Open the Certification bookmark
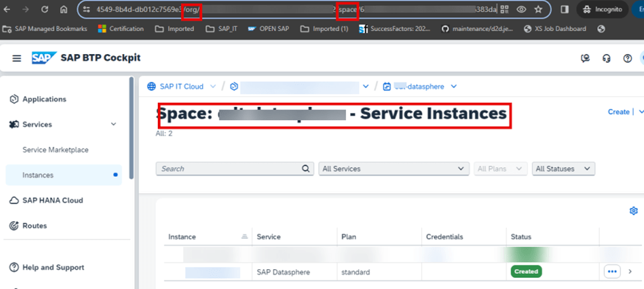Image resolution: width=644 pixels, height=289 pixels. pyautogui.click(x=121, y=29)
